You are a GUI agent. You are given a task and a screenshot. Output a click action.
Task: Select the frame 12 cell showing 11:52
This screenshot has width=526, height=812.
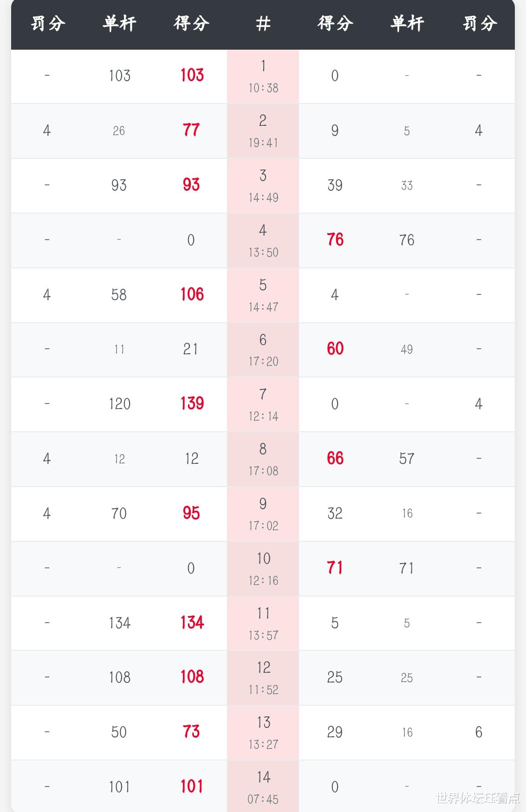263,689
